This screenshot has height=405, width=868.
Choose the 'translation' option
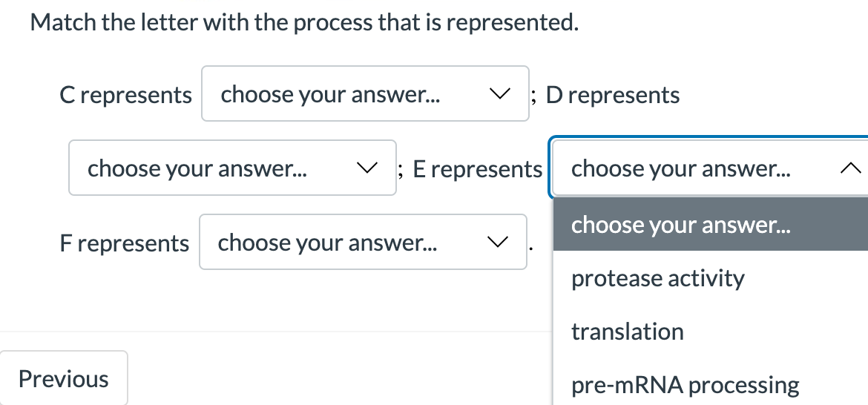[x=628, y=332]
